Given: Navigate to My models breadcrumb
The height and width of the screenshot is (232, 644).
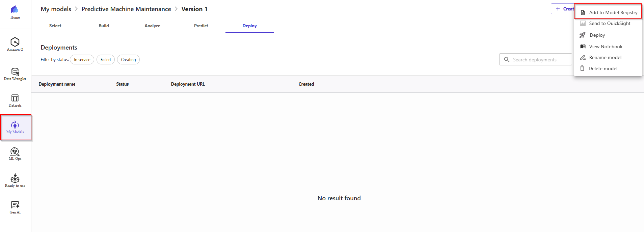Looking at the screenshot, I should pos(56,9).
